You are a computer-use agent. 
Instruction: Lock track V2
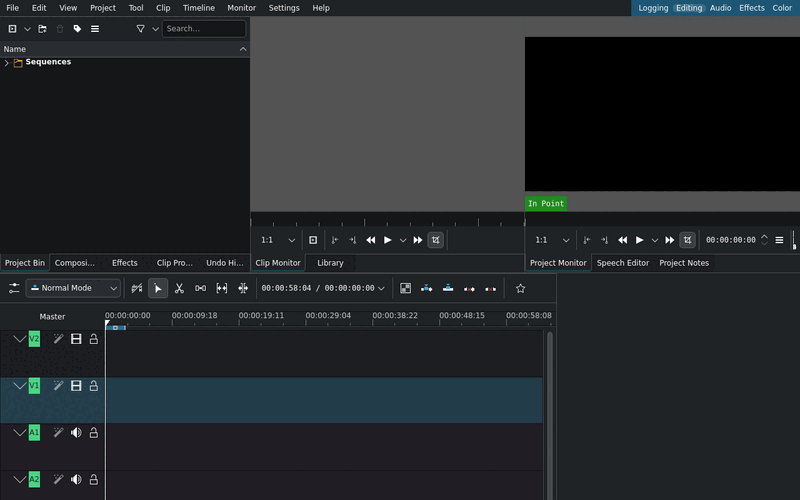[x=94, y=339]
